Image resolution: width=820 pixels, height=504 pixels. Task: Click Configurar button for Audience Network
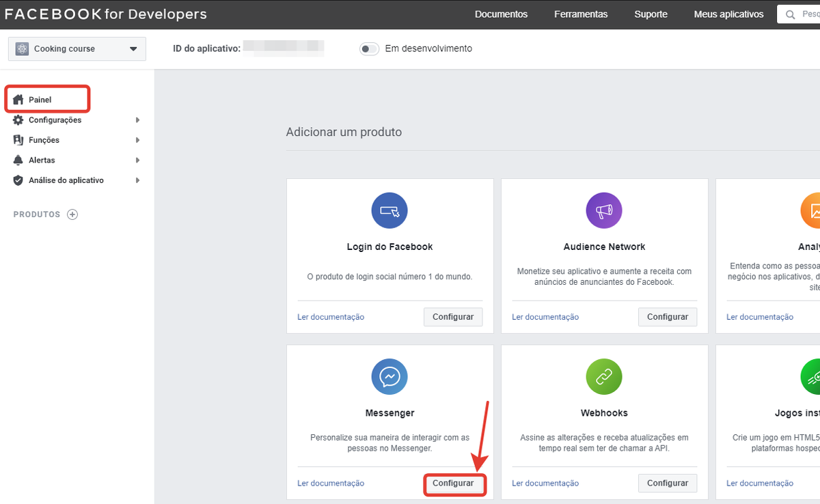668,317
